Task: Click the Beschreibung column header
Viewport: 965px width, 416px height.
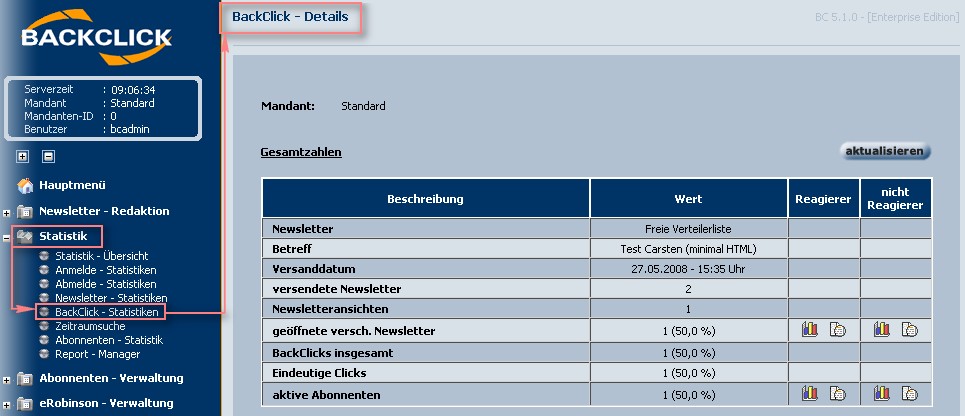Action: click(425, 199)
